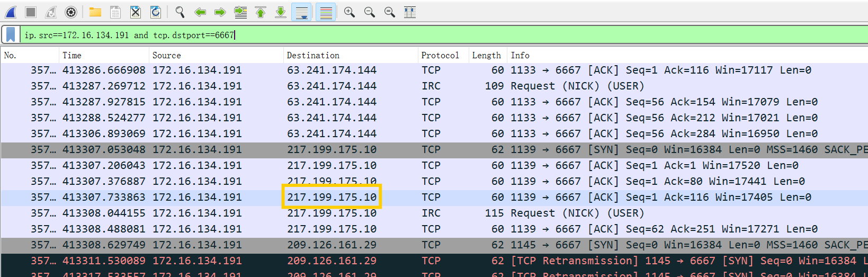The image size is (868, 277).
Task: Reset packet text to normal size
Action: coord(390,12)
